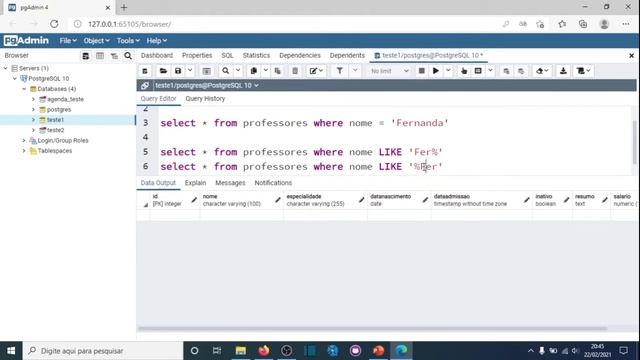Expand the Login/Group Roles node

(24, 140)
